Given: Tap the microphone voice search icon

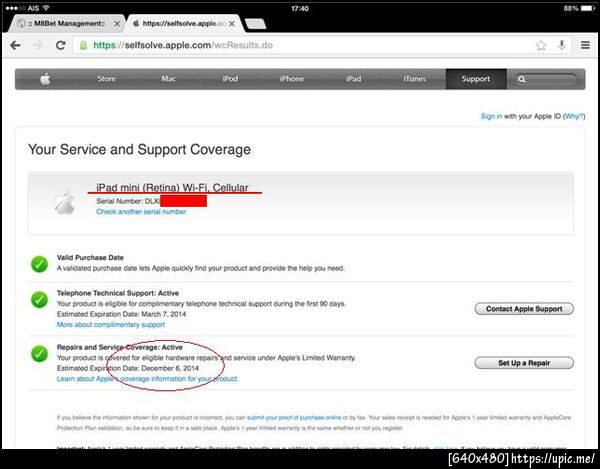Looking at the screenshot, I should point(561,45).
